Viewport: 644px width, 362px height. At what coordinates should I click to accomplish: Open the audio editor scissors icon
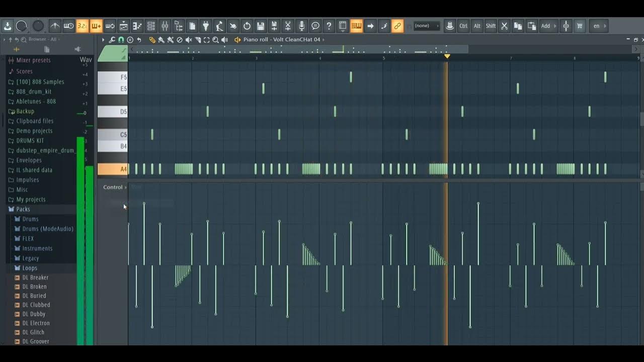pos(288,26)
